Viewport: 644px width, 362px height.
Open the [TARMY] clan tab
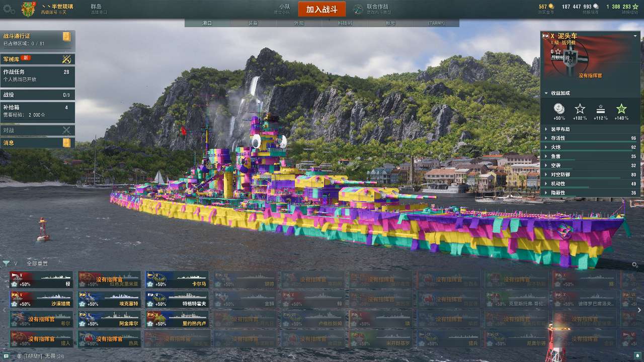tap(436, 23)
